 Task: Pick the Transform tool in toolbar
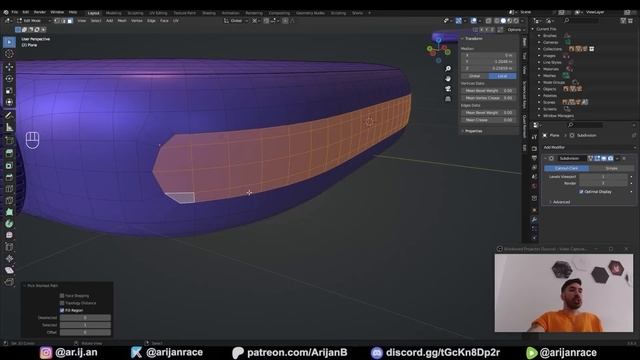click(x=9, y=102)
